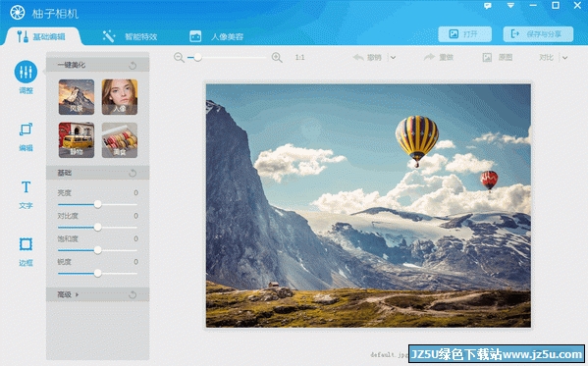Image resolution: width=588 pixels, height=366 pixels.
Task: Click the 亮度 brightness slider handle
Action: tap(97, 204)
